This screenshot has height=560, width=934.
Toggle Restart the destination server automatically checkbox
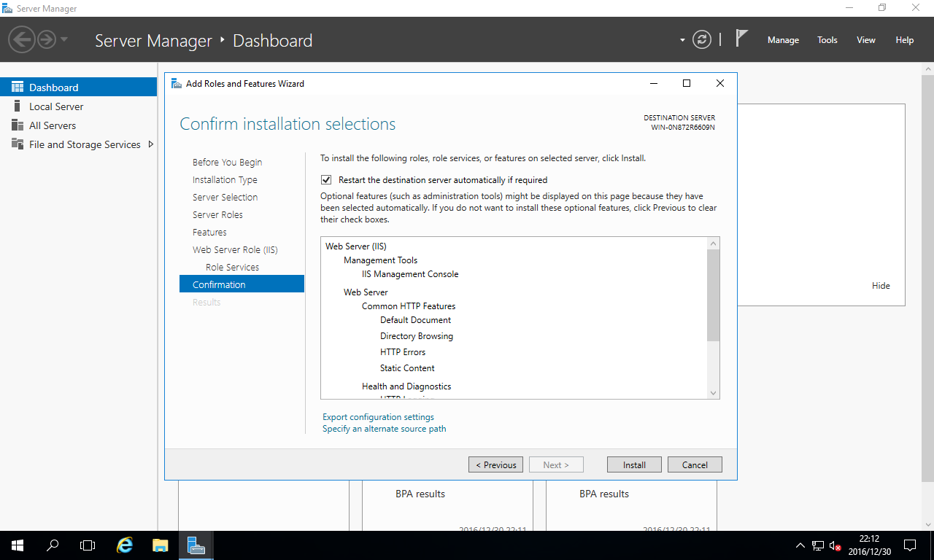click(x=326, y=179)
